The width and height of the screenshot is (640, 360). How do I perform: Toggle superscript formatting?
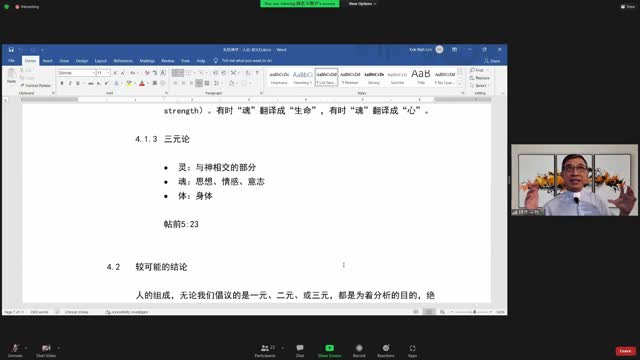(107, 83)
